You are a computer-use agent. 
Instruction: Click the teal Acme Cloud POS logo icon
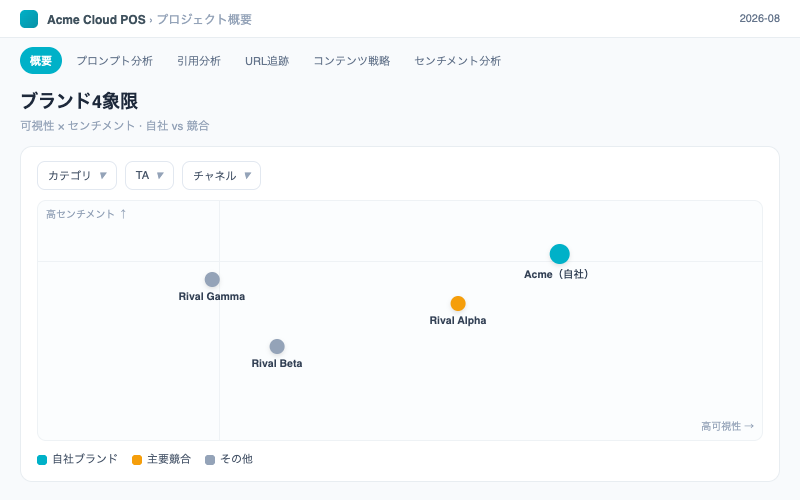tap(29, 19)
